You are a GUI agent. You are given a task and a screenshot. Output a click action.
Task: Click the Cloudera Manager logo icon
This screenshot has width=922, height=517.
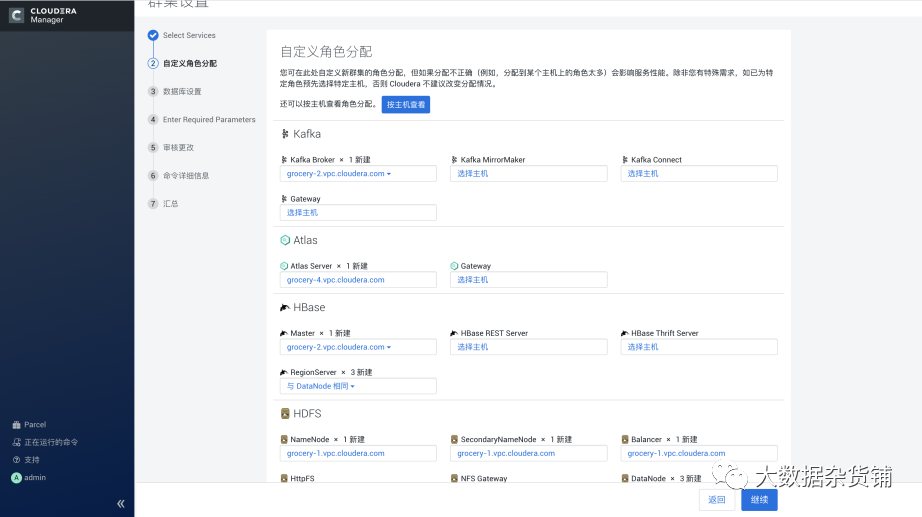point(16,15)
